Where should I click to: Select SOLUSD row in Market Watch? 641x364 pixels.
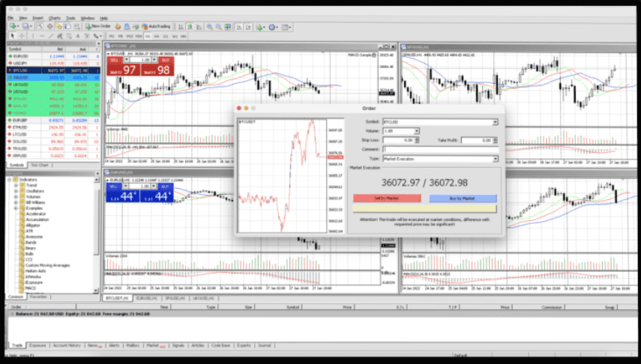[x=53, y=142]
